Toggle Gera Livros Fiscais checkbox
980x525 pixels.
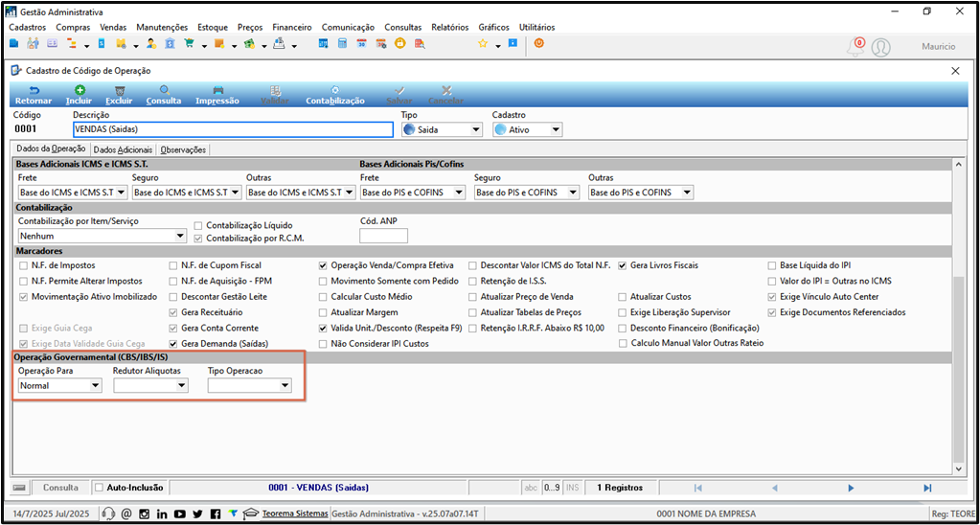pos(623,265)
